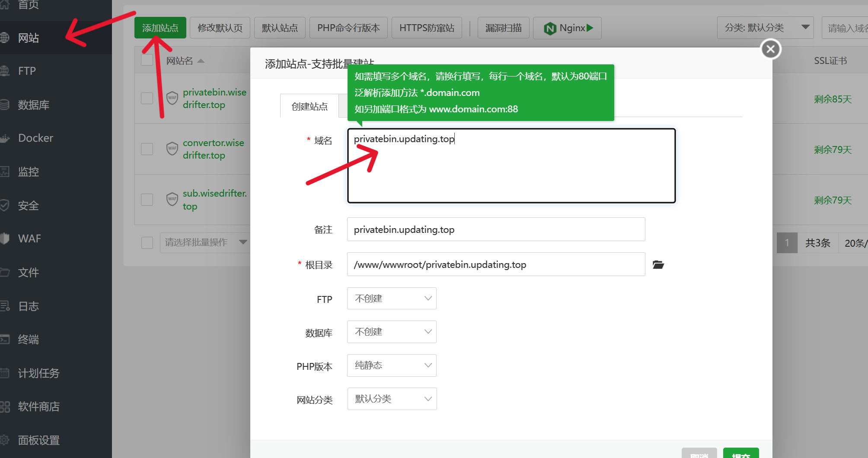Click the 域名 textarea

point(511,165)
